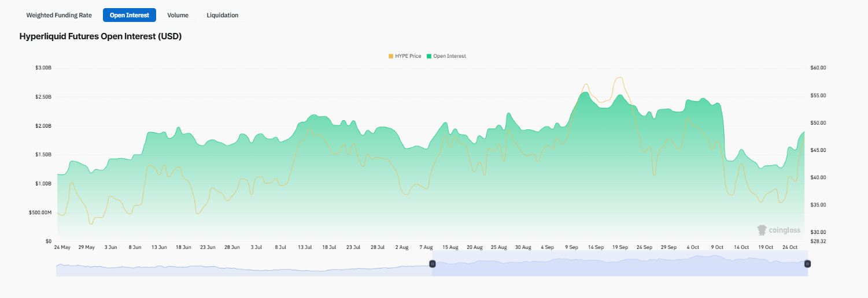
Task: Click the right range slider handle
Action: pyautogui.click(x=808, y=264)
